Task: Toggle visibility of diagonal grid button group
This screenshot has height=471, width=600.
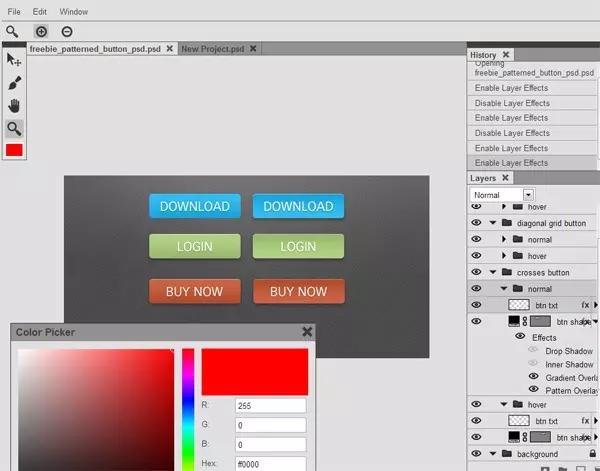Action: click(x=476, y=223)
